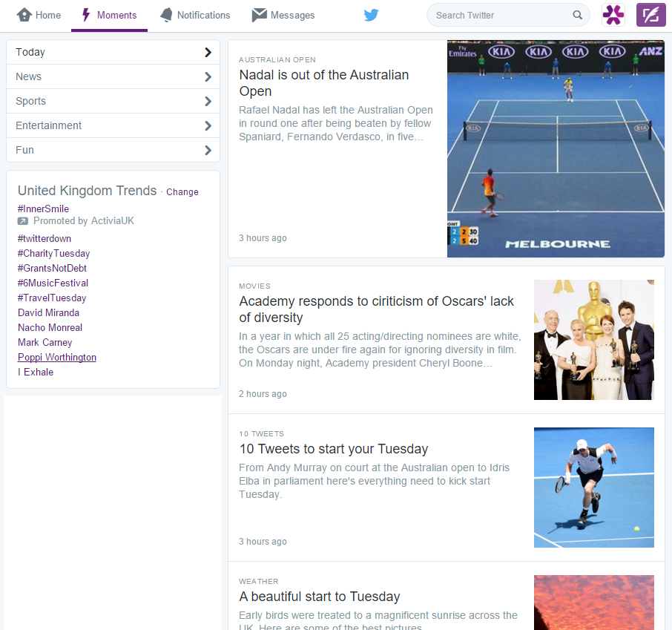Open the I Exhale trend
This screenshot has width=672, height=630.
36,373
